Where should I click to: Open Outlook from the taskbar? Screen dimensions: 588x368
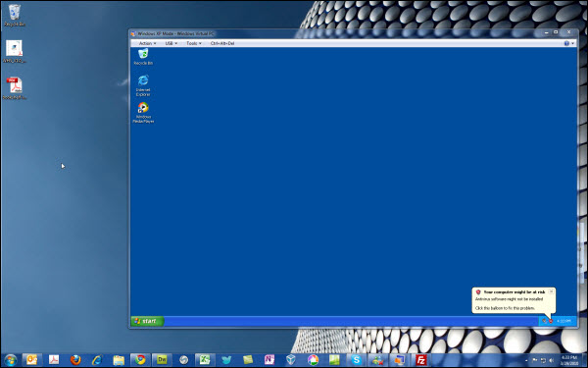pos(32,360)
